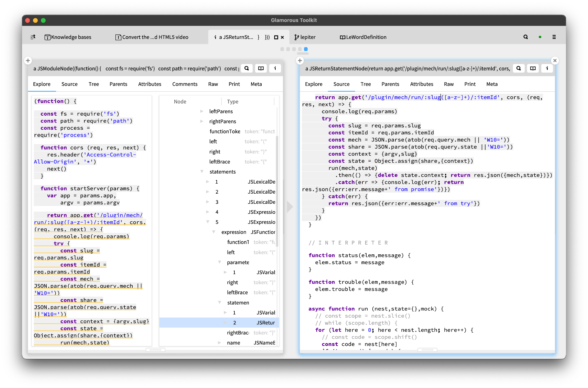Close the right inspector pane

(x=555, y=61)
